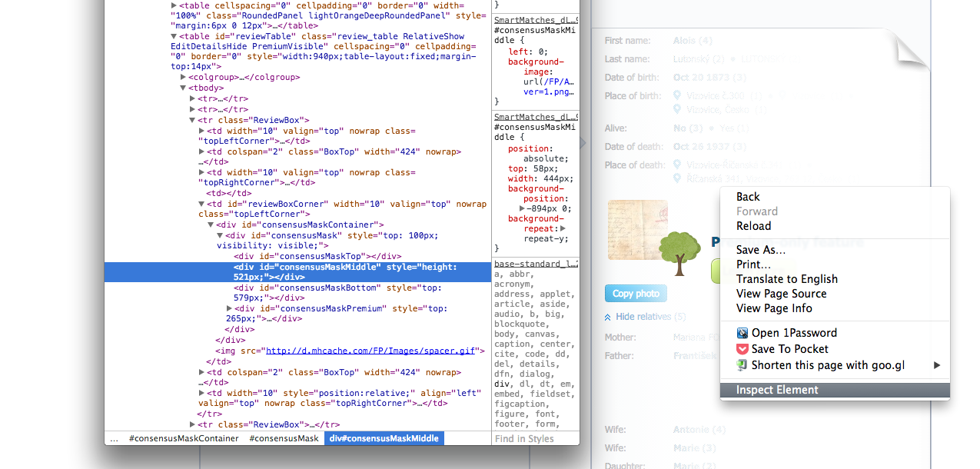The height and width of the screenshot is (469, 980).
Task: Click the map pin beside Vizovice, Česko
Action: coord(678,110)
